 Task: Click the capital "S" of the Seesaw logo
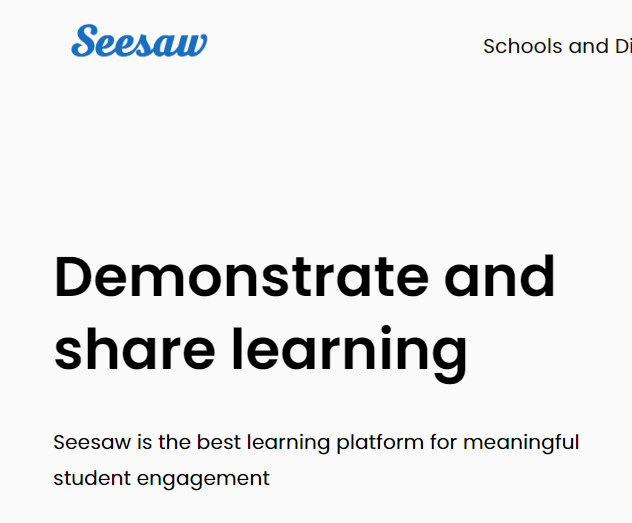click(x=86, y=41)
